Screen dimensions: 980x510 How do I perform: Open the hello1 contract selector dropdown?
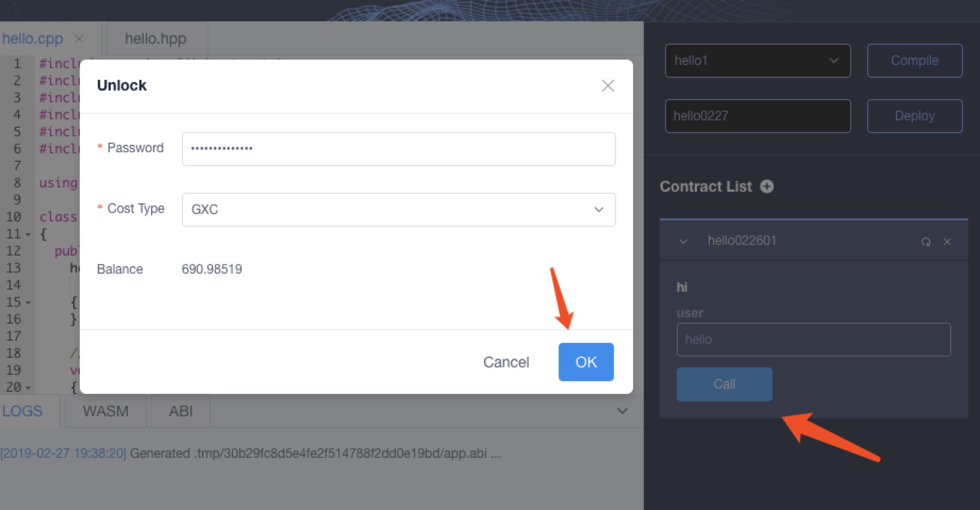[x=758, y=61]
